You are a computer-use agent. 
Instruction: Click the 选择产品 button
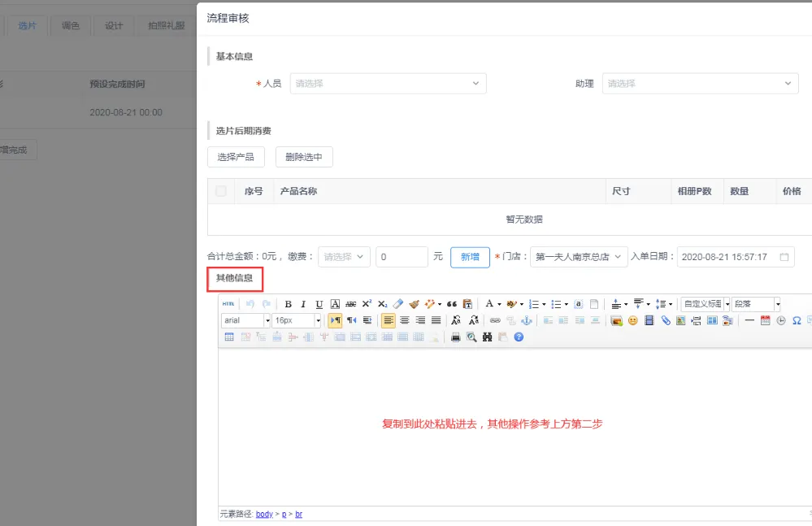[x=236, y=157]
